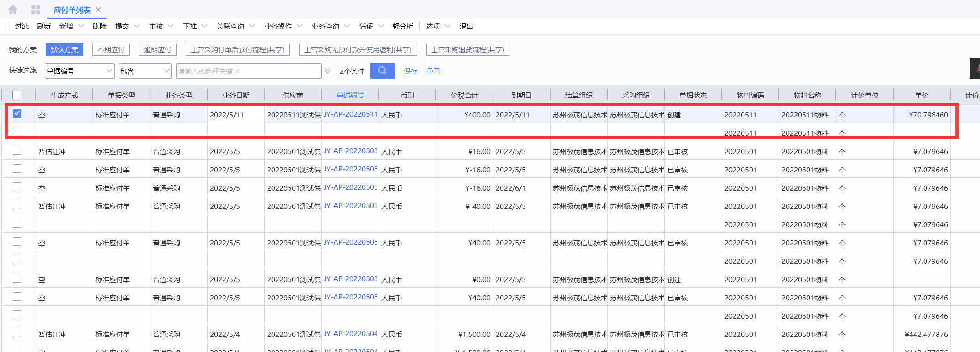The width and height of the screenshot is (980, 352).
Task: Select the 逾期应付 scheme
Action: (158, 49)
